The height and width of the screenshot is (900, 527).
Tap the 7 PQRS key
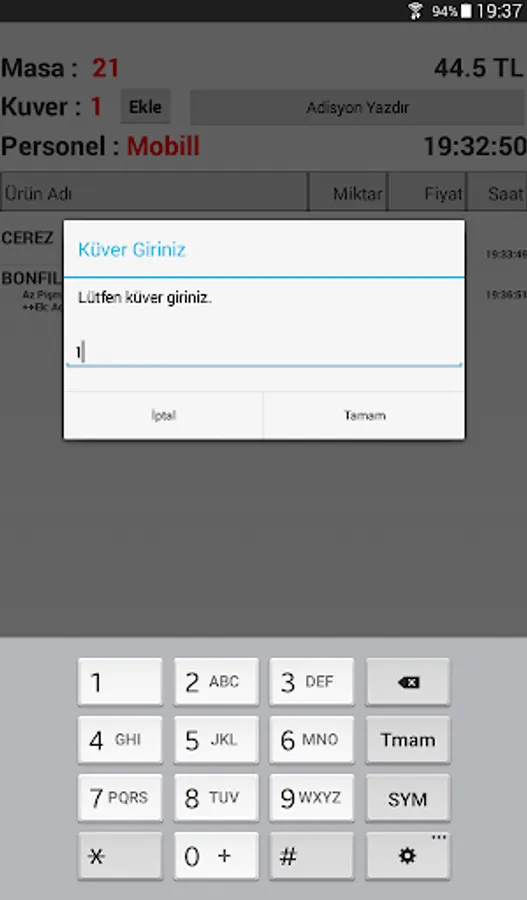pos(120,798)
